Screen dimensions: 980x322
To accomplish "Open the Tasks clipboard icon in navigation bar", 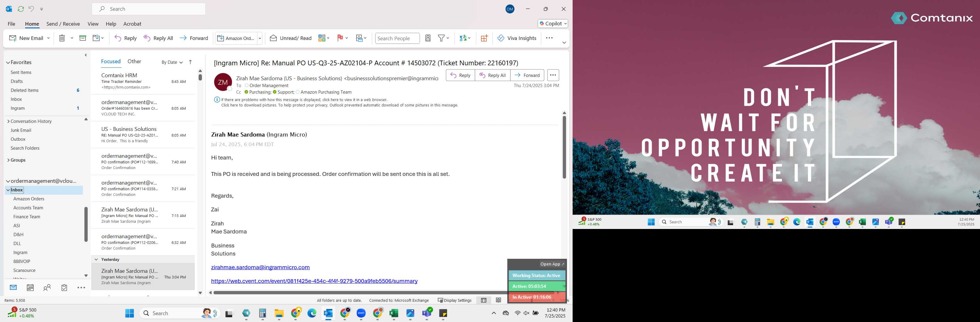I will coord(64,288).
